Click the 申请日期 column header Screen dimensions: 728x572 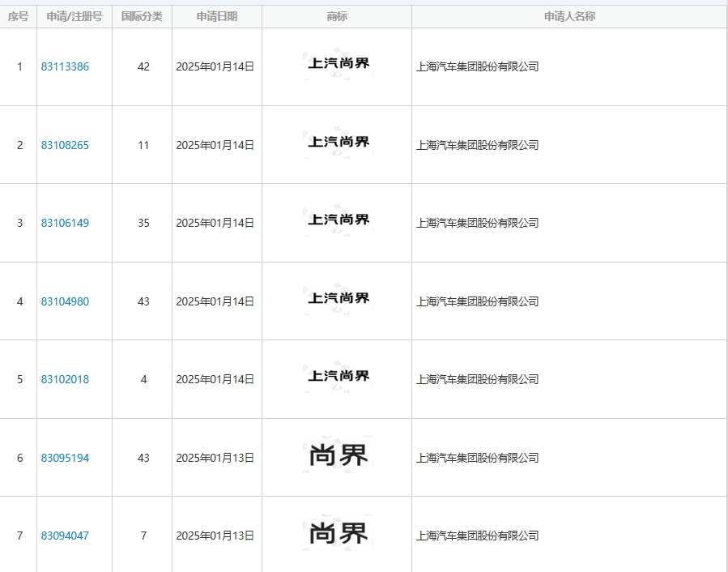(x=217, y=17)
